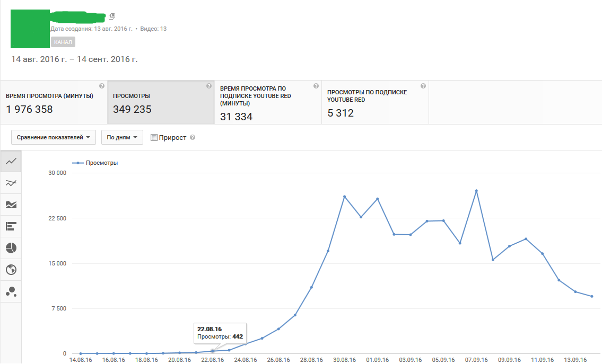Open Время просмотра по подписке YouTube Red tab
Screen dimensions: 602x364
[268, 102]
